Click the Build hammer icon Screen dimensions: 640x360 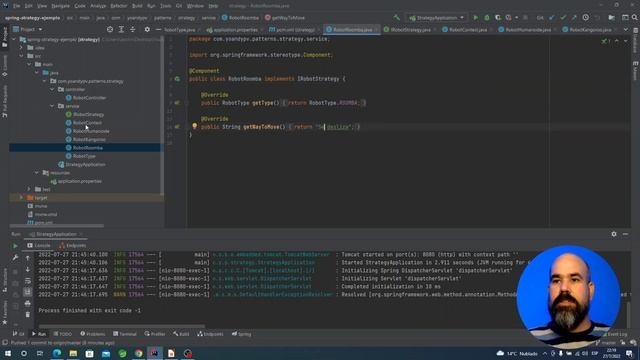click(x=396, y=18)
